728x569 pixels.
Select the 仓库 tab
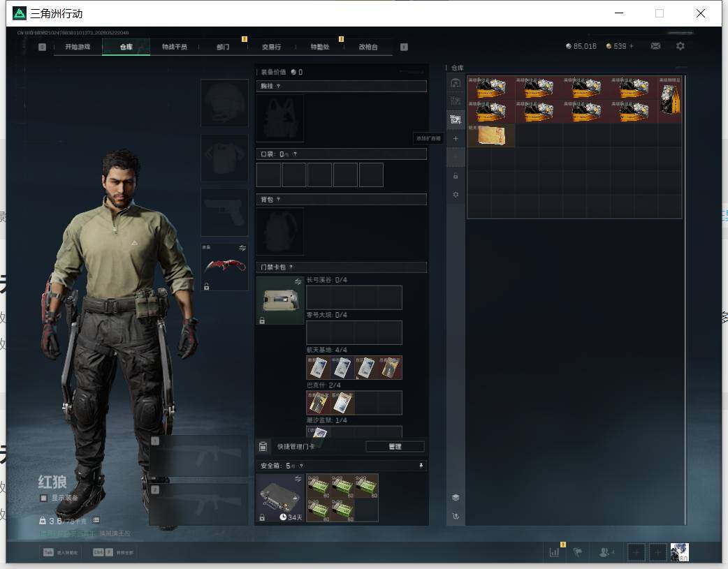pos(126,47)
